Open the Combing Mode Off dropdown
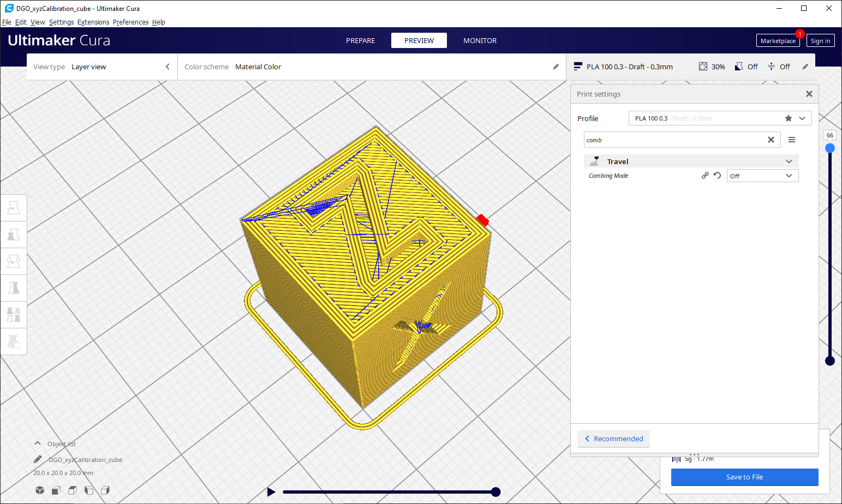Image resolution: width=842 pixels, height=504 pixels. pyautogui.click(x=762, y=176)
